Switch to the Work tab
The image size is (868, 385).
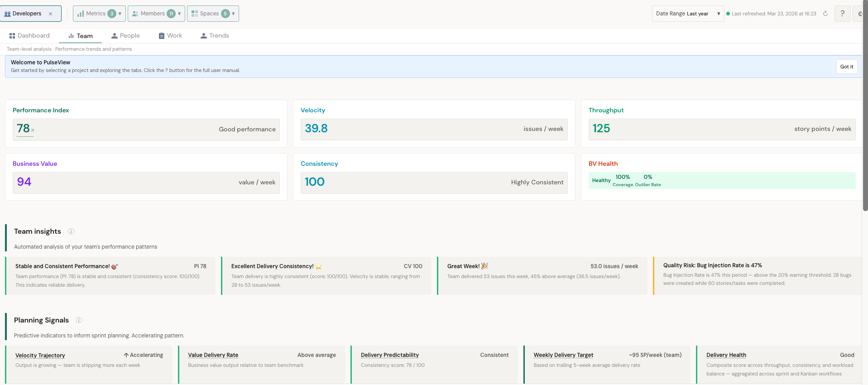pyautogui.click(x=170, y=35)
